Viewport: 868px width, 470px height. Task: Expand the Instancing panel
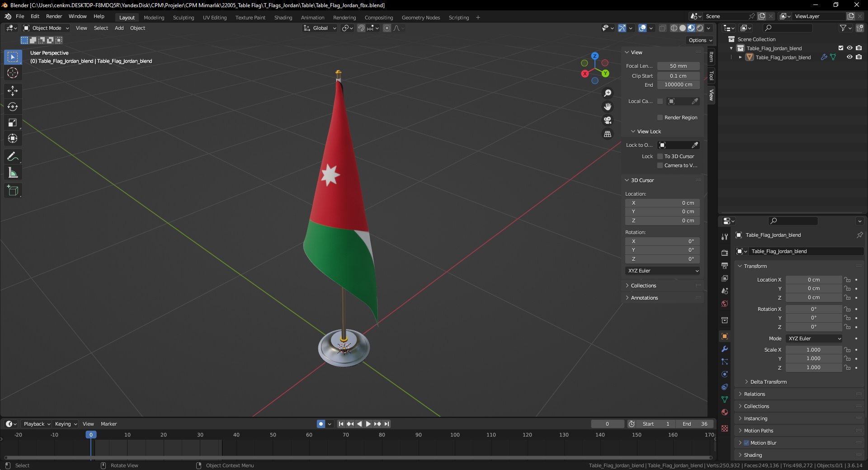(755, 418)
